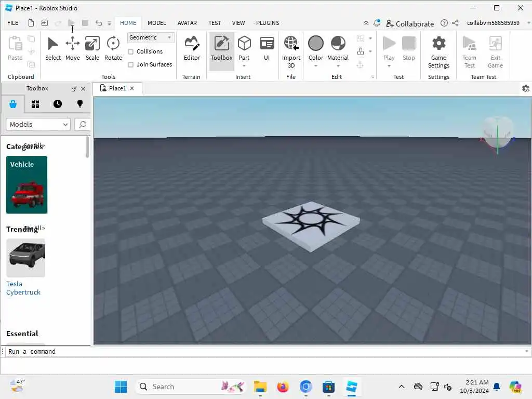Open the Models category dropdown
The image size is (532, 399).
pyautogui.click(x=38, y=125)
